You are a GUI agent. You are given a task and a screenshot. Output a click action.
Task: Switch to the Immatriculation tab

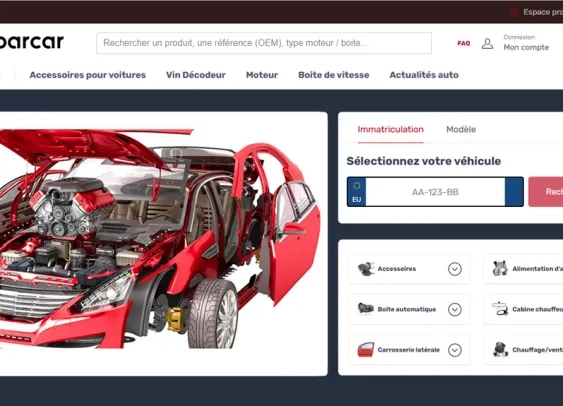tap(390, 130)
